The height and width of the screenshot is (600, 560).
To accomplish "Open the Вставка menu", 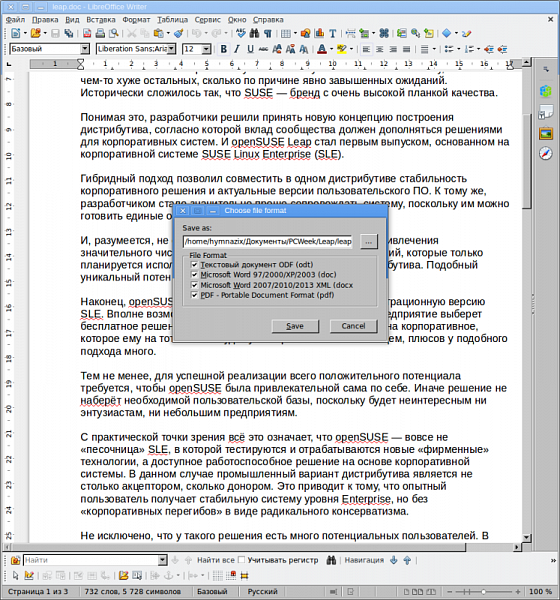I will 101,20.
